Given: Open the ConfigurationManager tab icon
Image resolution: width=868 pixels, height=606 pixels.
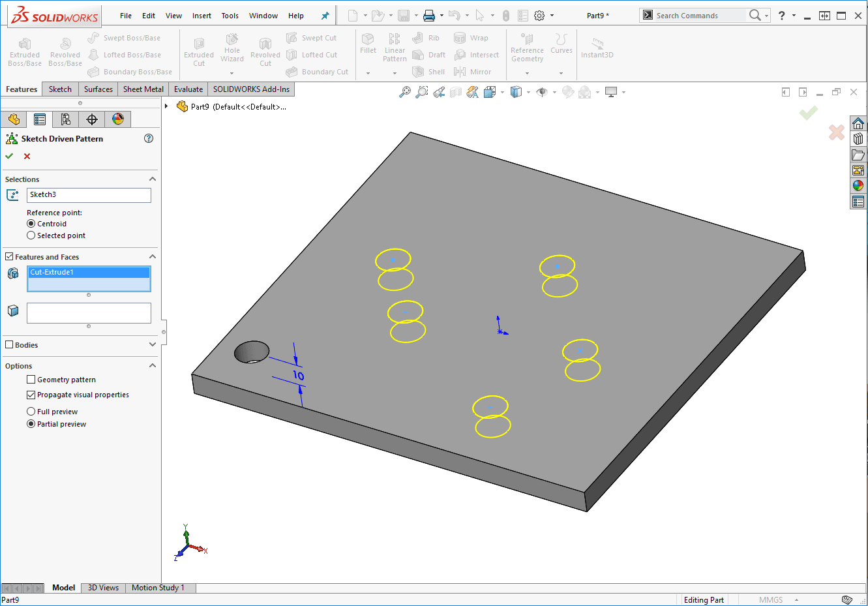Looking at the screenshot, I should click(x=65, y=119).
